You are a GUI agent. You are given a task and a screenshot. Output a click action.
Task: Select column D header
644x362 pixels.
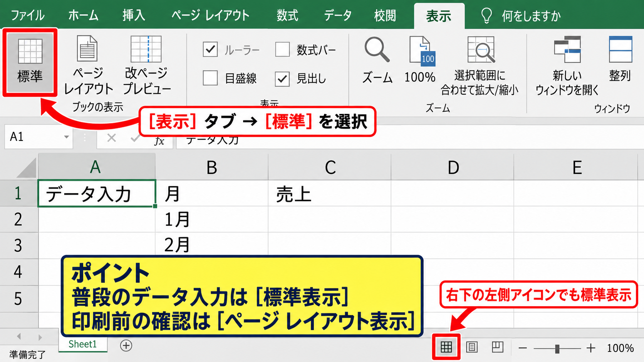(453, 167)
